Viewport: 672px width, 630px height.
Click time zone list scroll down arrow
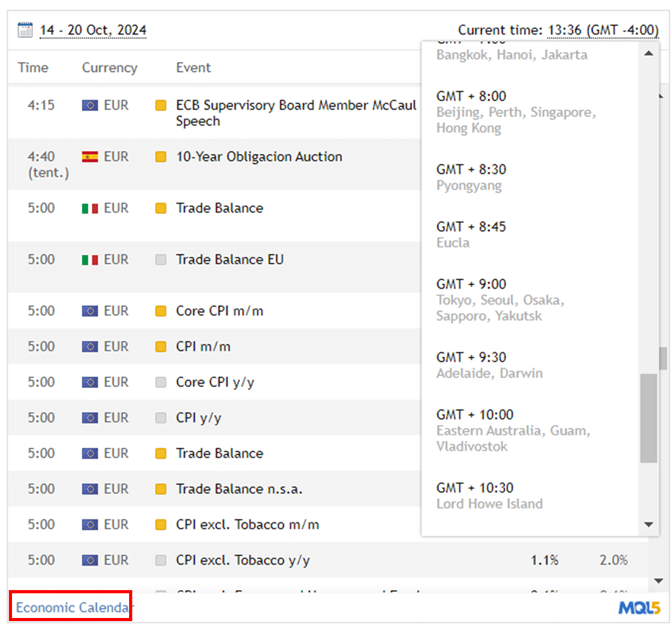[x=649, y=524]
